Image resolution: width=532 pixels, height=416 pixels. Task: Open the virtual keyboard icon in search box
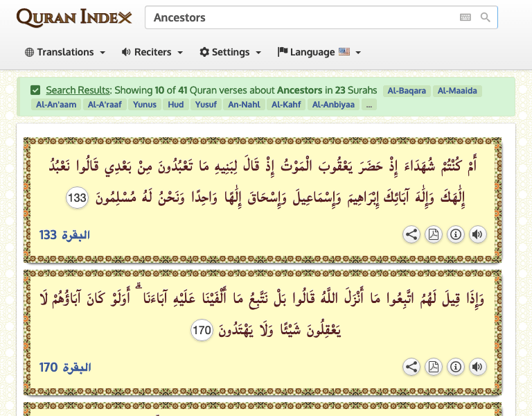coord(465,17)
